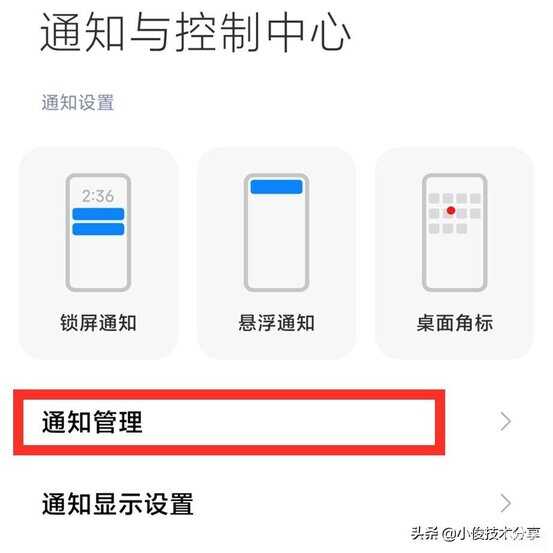Click the 通知设置 section header
553x553 pixels.
coord(78,103)
